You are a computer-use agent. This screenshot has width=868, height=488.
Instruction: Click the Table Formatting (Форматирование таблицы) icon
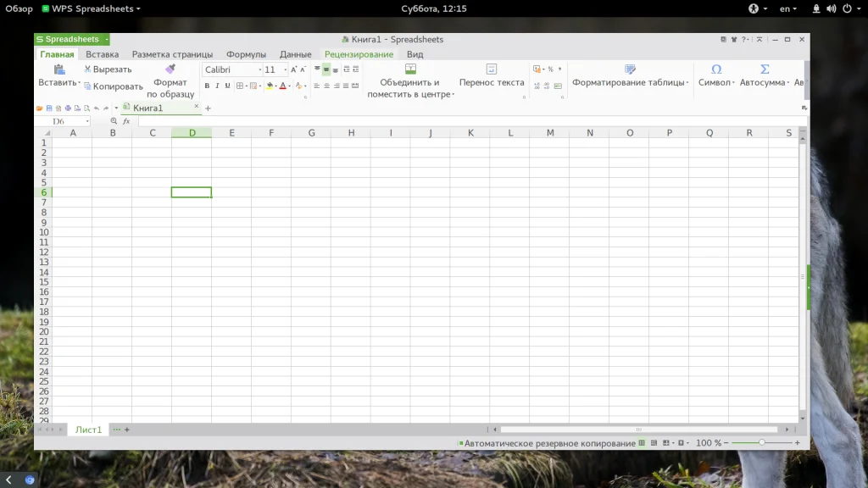(x=630, y=69)
